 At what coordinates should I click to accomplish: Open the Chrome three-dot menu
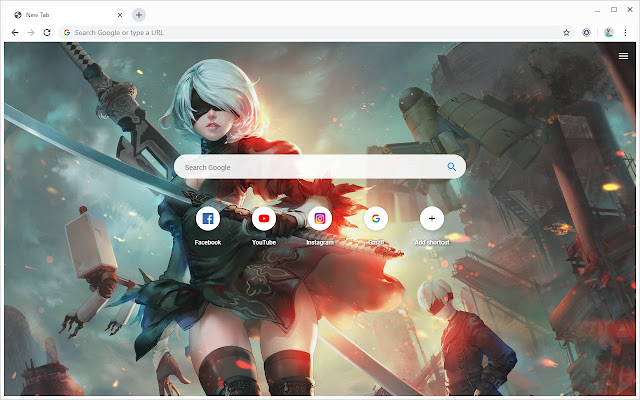click(625, 33)
